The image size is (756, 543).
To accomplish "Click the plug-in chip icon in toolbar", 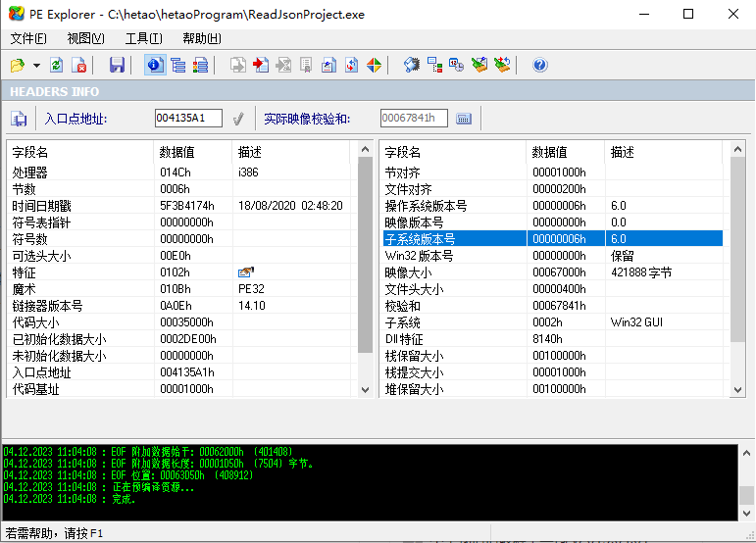I will pos(412,65).
